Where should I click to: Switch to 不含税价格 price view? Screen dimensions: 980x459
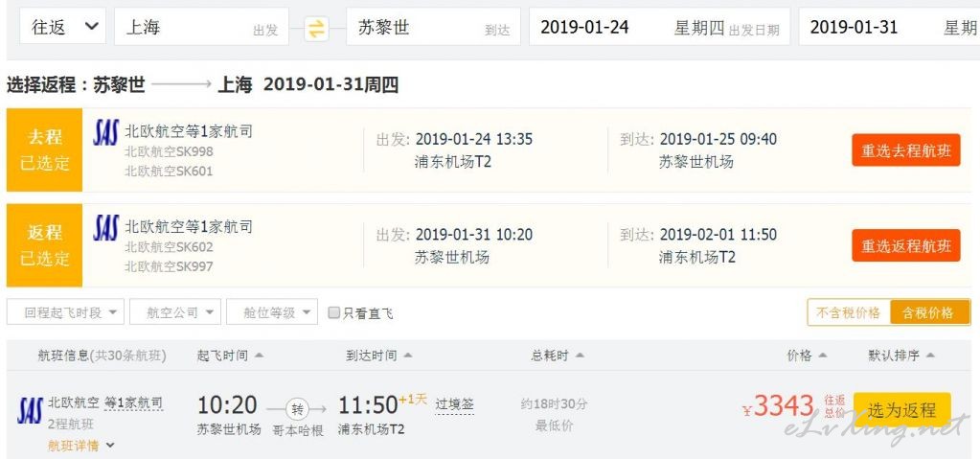[x=848, y=312]
